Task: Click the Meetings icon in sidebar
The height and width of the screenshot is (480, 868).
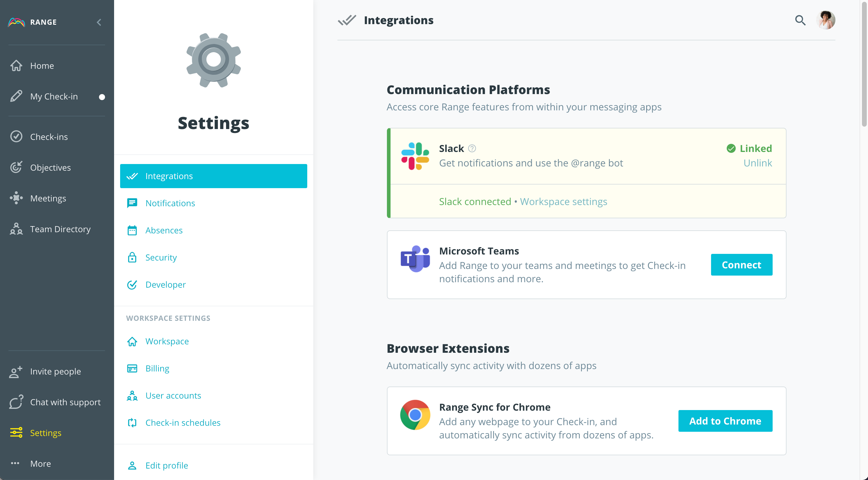Action: (16, 198)
